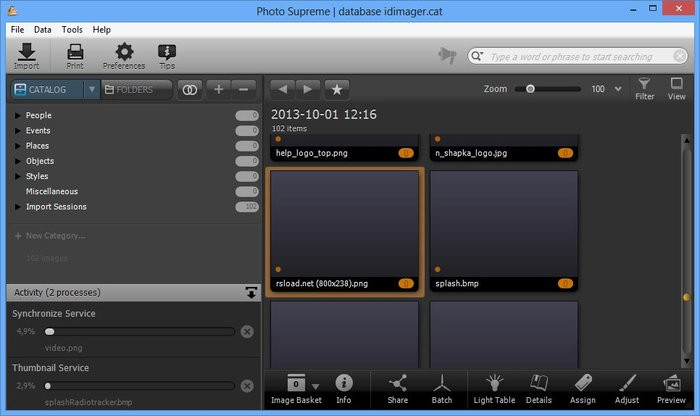The height and width of the screenshot is (416, 700).
Task: Open the Print tool
Action: click(x=74, y=56)
